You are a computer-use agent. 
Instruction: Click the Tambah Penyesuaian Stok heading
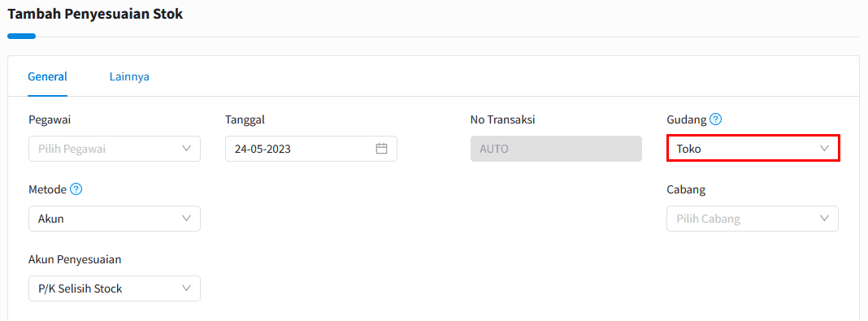pos(95,15)
